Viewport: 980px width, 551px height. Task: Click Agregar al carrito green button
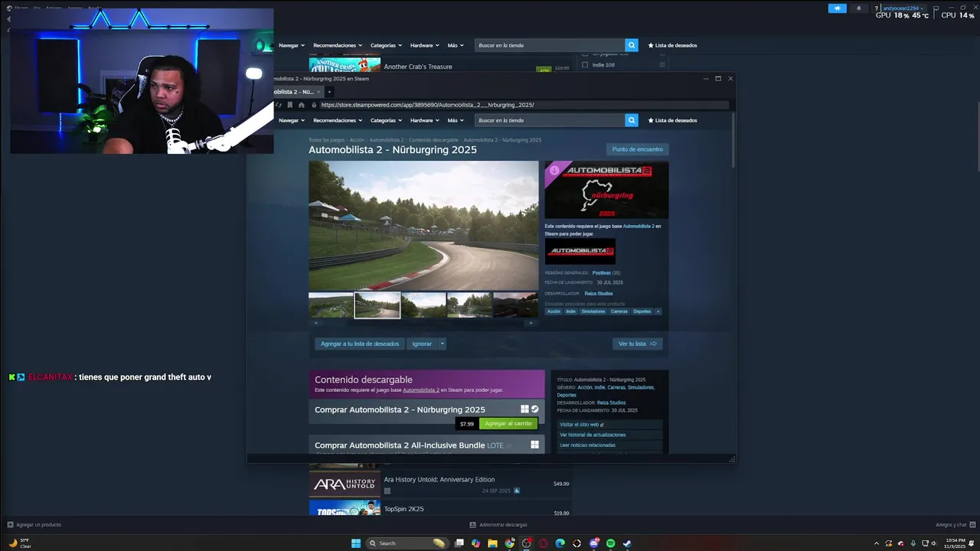point(508,423)
